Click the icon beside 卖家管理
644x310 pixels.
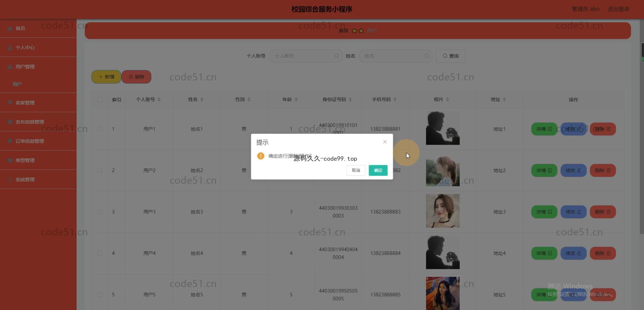(x=10, y=103)
